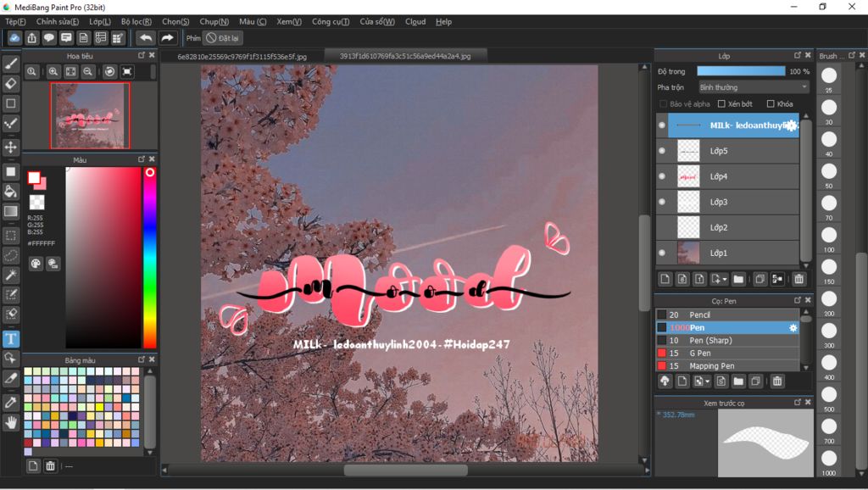Select the Text tool
The height and width of the screenshot is (490, 868).
point(10,338)
